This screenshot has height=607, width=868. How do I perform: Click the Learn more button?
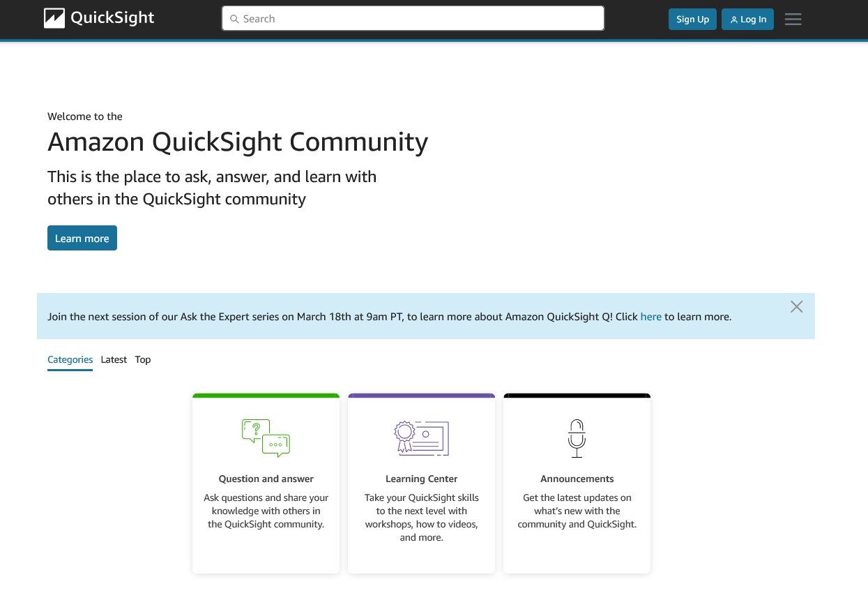(82, 238)
